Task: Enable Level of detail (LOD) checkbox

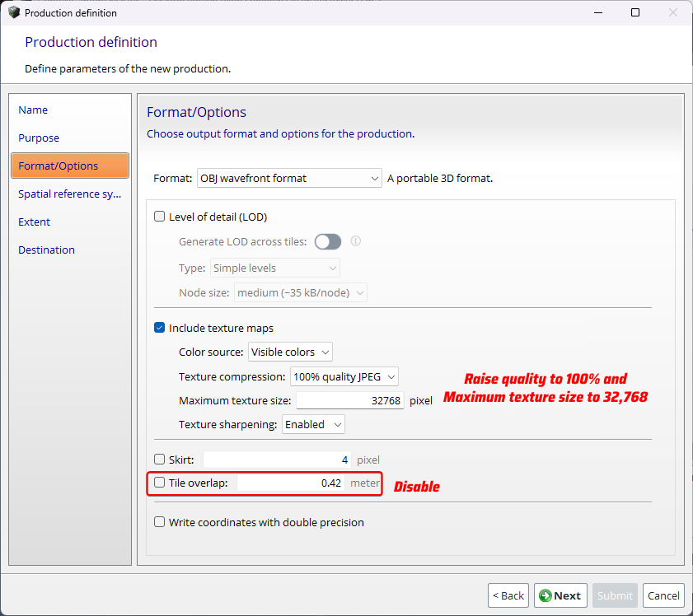Action: click(x=159, y=217)
